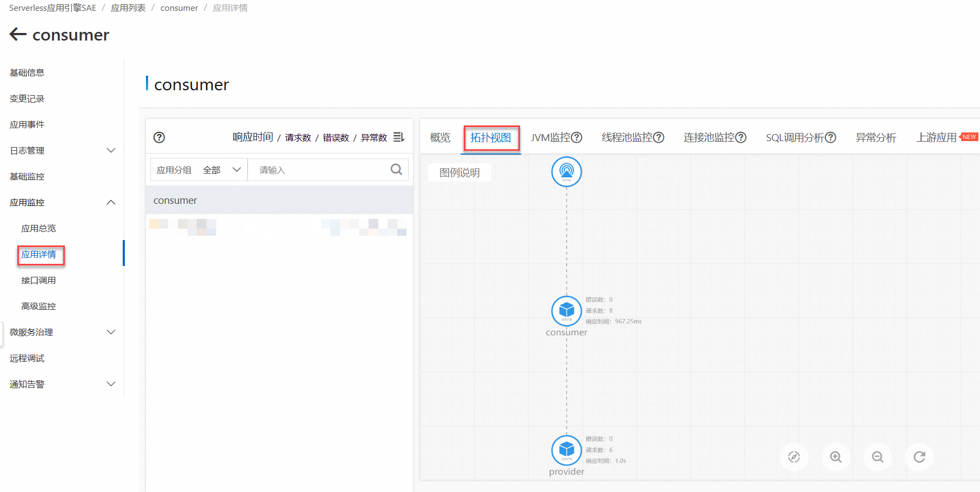This screenshot has height=492, width=980.
Task: Focus the 请输入 search field
Action: click(x=319, y=170)
